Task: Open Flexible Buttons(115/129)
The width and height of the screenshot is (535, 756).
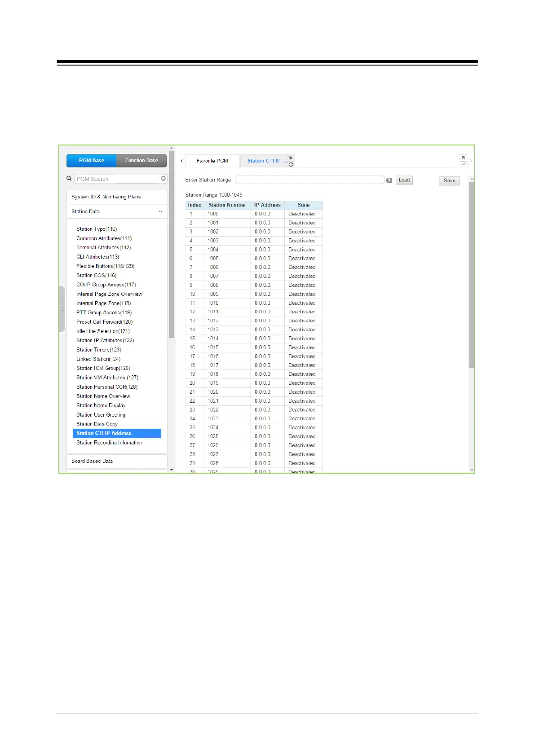Action: (x=106, y=266)
